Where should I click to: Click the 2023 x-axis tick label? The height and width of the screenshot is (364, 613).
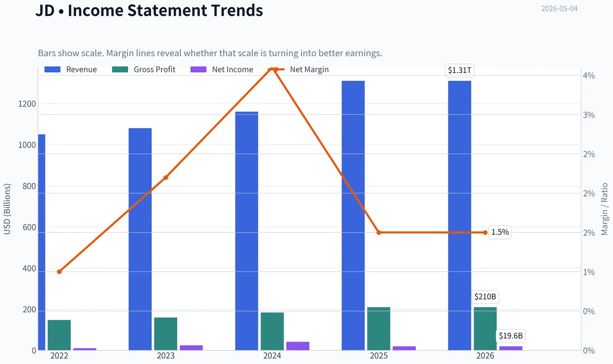coord(166,356)
